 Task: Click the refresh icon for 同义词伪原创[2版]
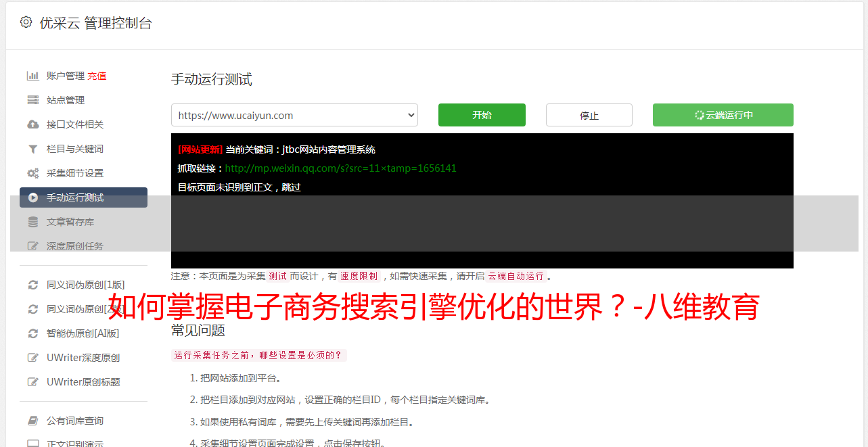point(32,309)
